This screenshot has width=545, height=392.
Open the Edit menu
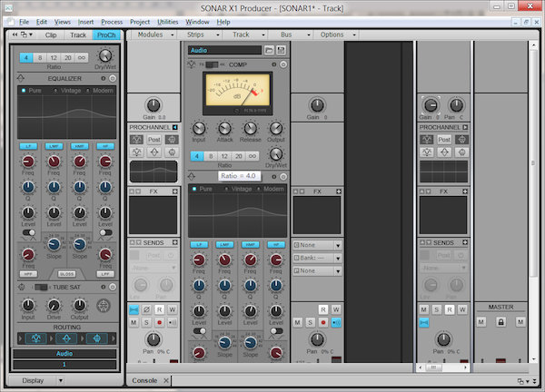pos(42,22)
